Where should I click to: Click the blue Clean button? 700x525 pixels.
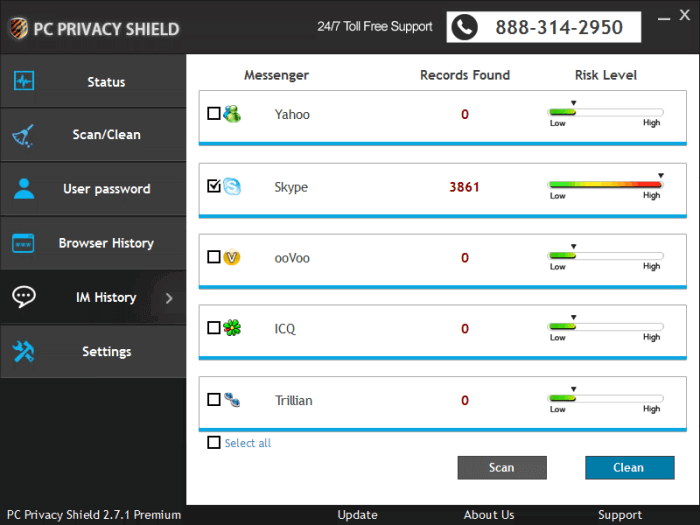point(629,467)
